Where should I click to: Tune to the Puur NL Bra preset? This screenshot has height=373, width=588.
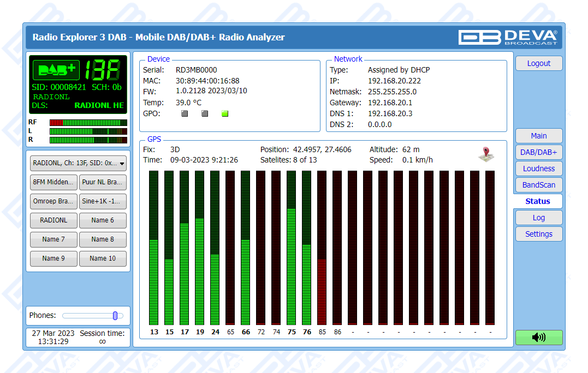click(103, 182)
